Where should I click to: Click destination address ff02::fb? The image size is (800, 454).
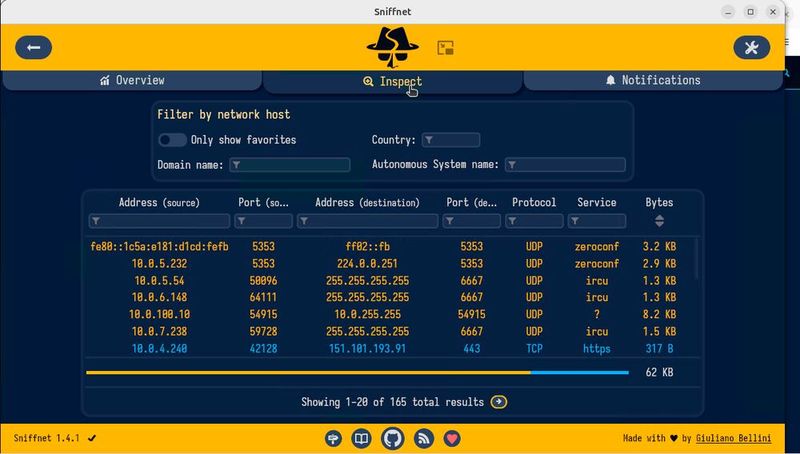[367, 246]
